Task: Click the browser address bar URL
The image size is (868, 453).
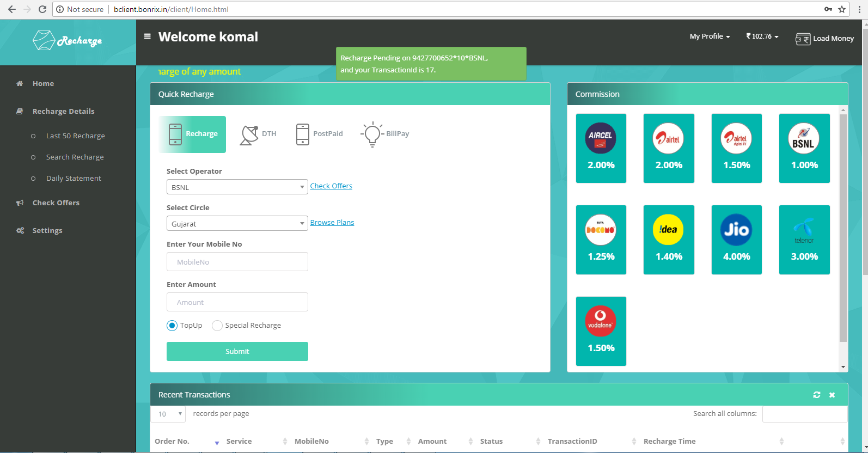Action: (x=171, y=9)
